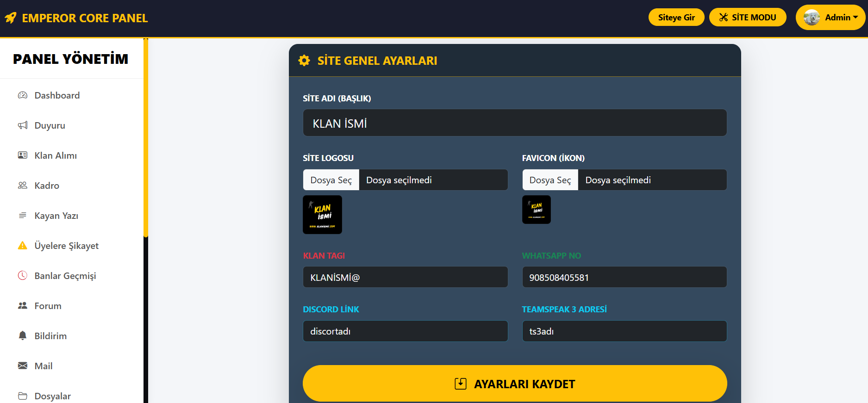Click the Banlar Geçmişi clock icon
Image resolution: width=868 pixels, height=403 pixels.
coord(23,276)
